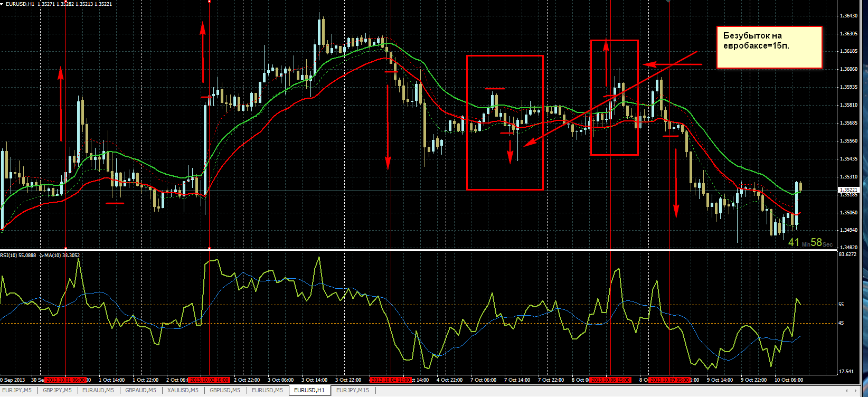The width and height of the screenshot is (868, 397).
Task: Go to the GBPAUD,M5 chart tab
Action: coord(140,391)
